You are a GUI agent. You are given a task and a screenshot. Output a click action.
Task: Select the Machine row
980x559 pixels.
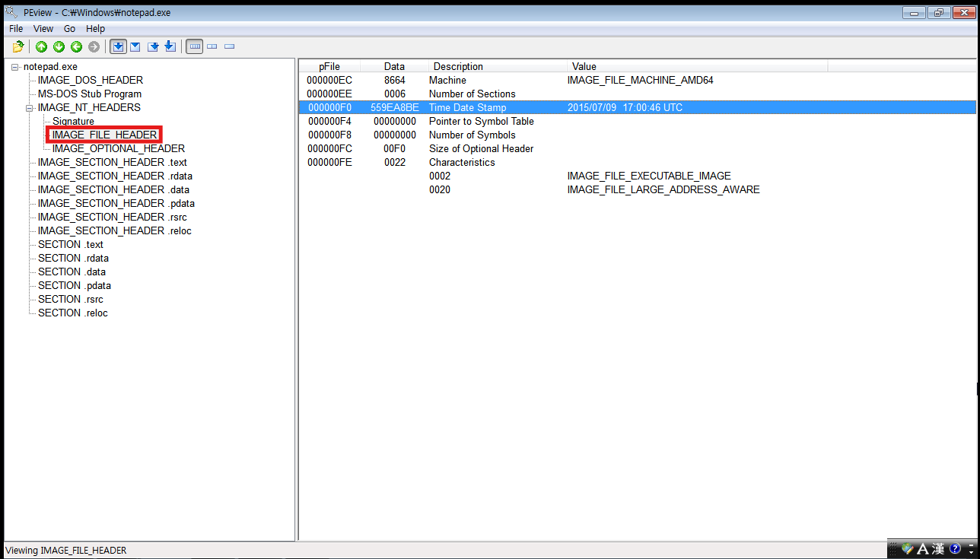coord(637,80)
